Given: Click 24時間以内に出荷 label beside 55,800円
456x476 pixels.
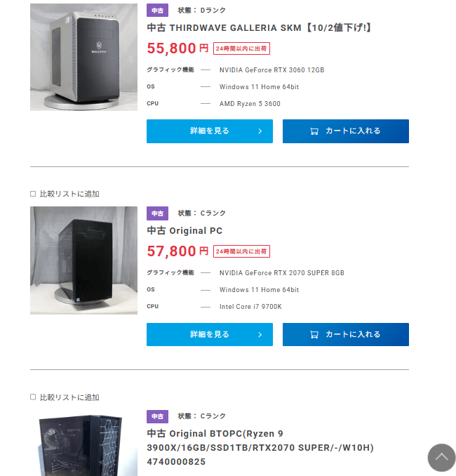Looking at the screenshot, I should click(x=241, y=48).
